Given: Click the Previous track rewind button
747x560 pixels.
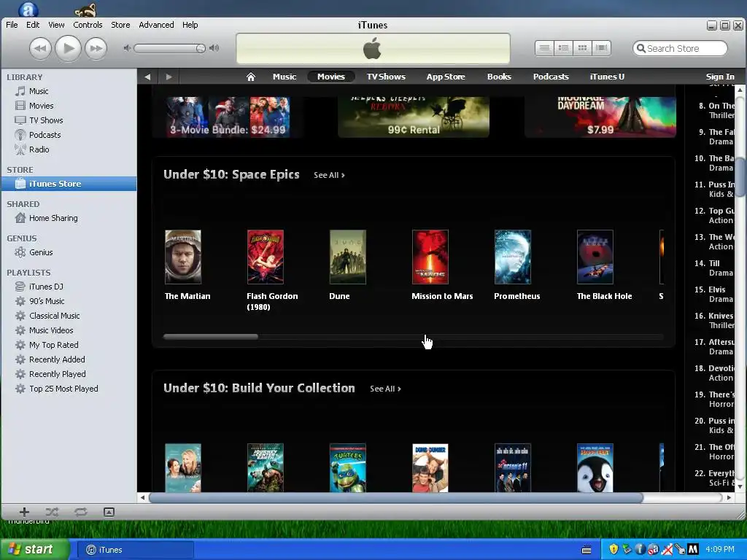Looking at the screenshot, I should click(x=41, y=48).
